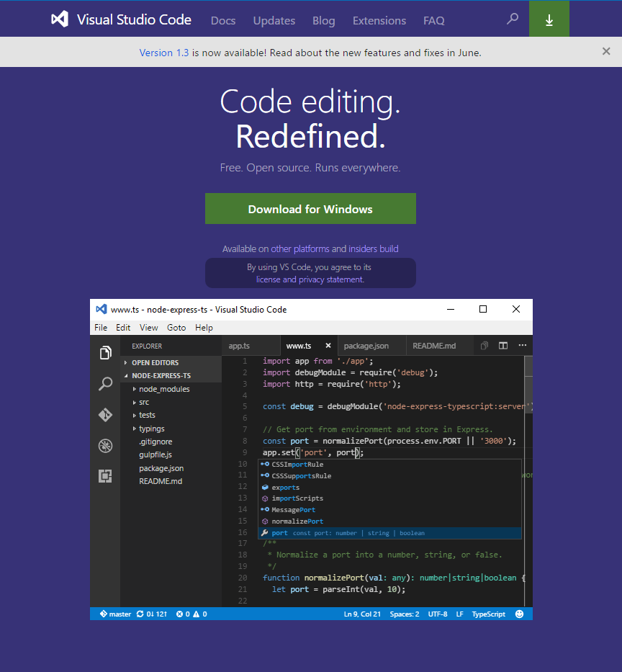Click the split editor icon

[x=503, y=346]
